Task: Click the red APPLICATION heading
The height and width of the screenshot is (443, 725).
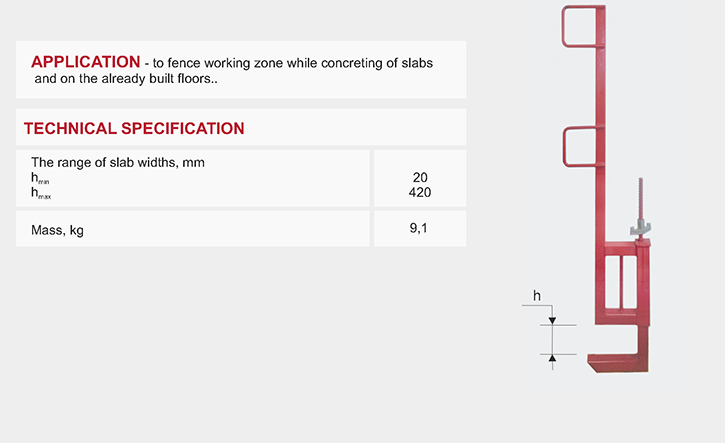Action: tap(85, 61)
